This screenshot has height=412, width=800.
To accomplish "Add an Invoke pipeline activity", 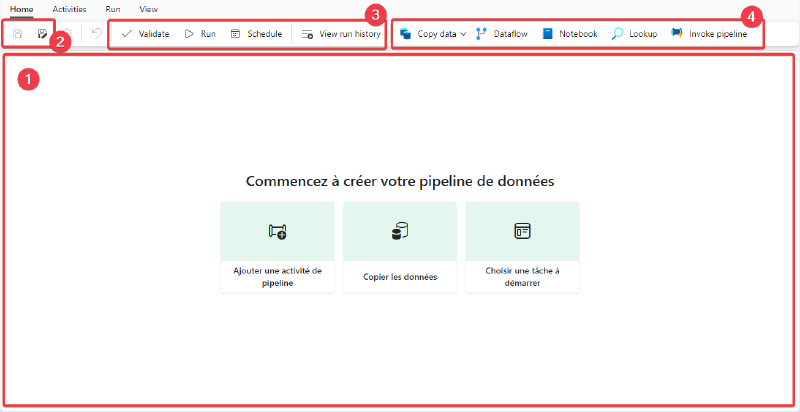I will (709, 34).
